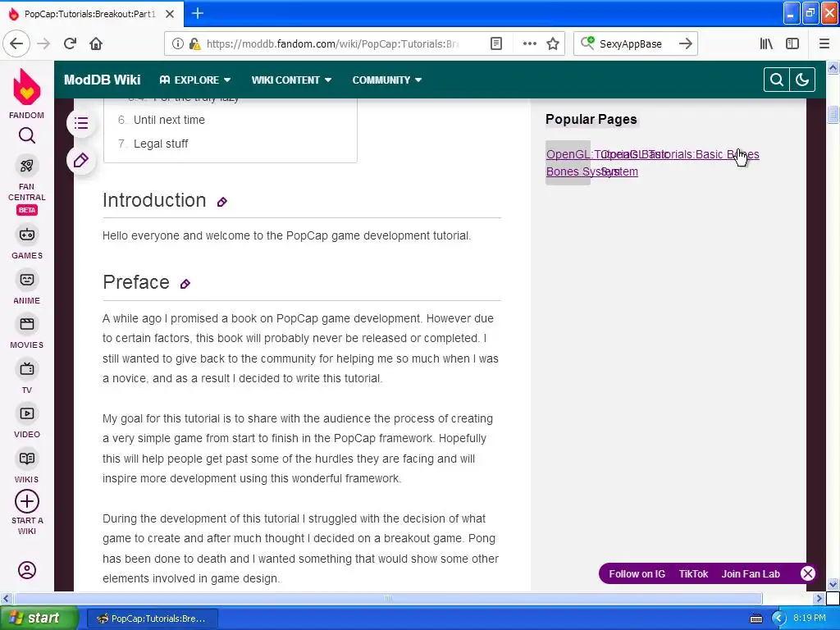Click the TikTok link
Image resolution: width=840 pixels, height=630 pixels.
pos(693,573)
